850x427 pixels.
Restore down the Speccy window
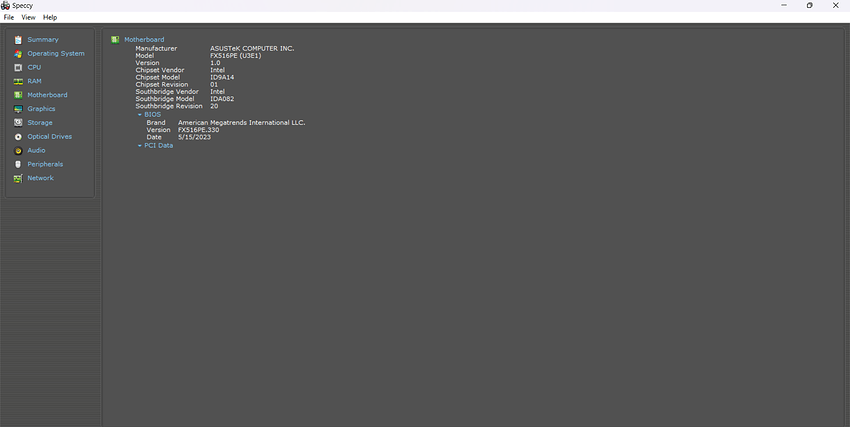pyautogui.click(x=809, y=5)
